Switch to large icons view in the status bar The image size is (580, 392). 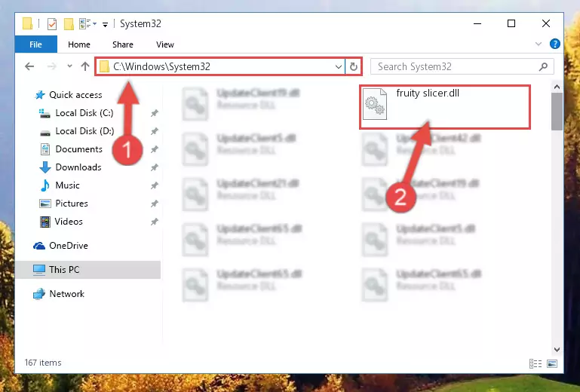[552, 364]
